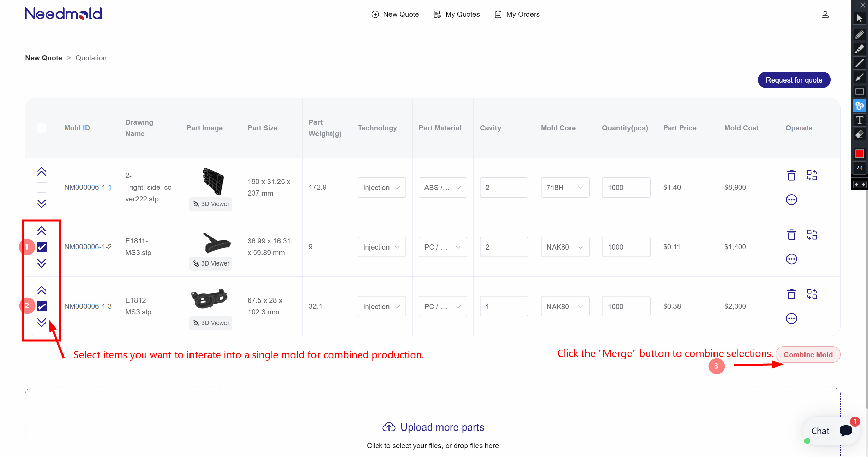Image resolution: width=868 pixels, height=457 pixels.
Task: Delete row NM000006-1-3 with trash icon
Action: (792, 294)
